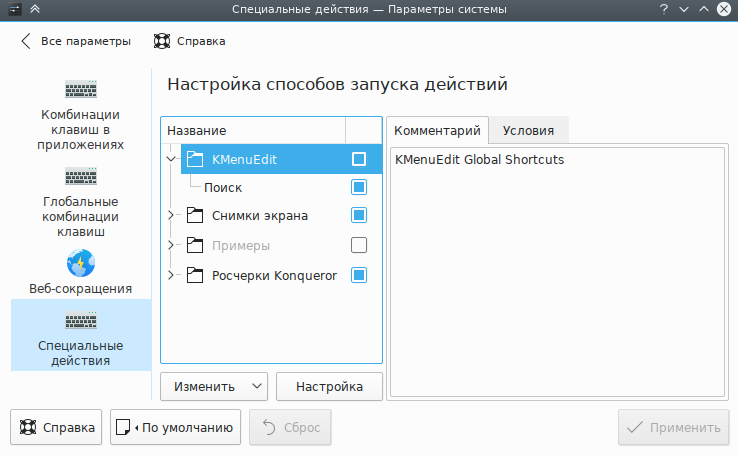Viewport: 738px width, 456px height.
Task: Enable the Примеры group checkbox
Action: coord(359,245)
